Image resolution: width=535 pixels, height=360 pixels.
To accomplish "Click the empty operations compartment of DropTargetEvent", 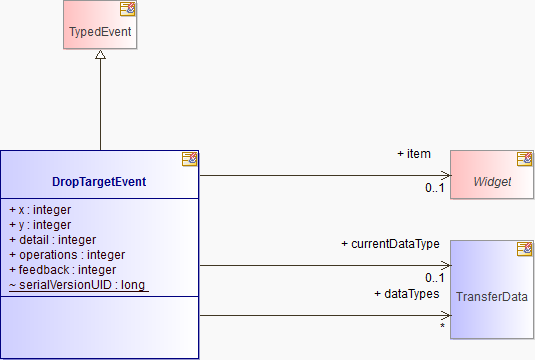I will pyautogui.click(x=100, y=327).
